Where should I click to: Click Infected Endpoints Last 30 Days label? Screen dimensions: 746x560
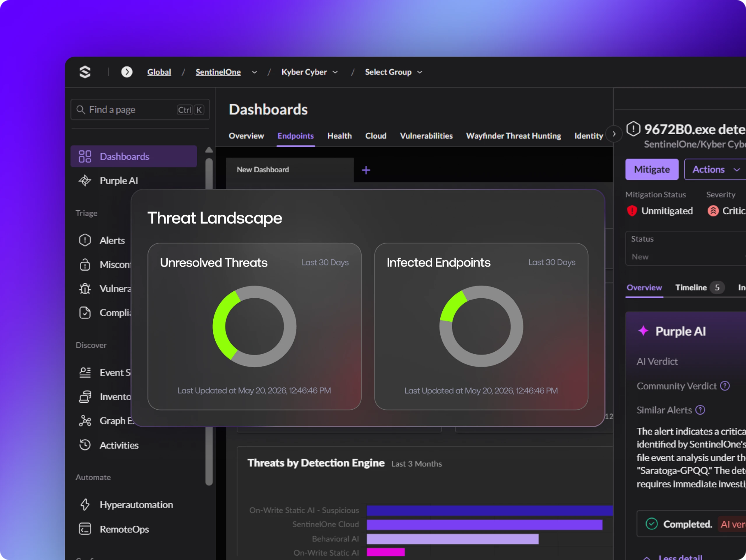tap(552, 262)
